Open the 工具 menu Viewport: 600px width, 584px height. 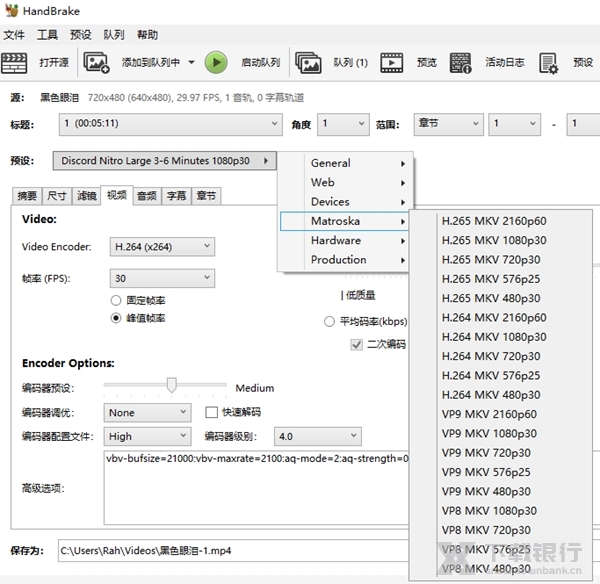pyautogui.click(x=47, y=35)
